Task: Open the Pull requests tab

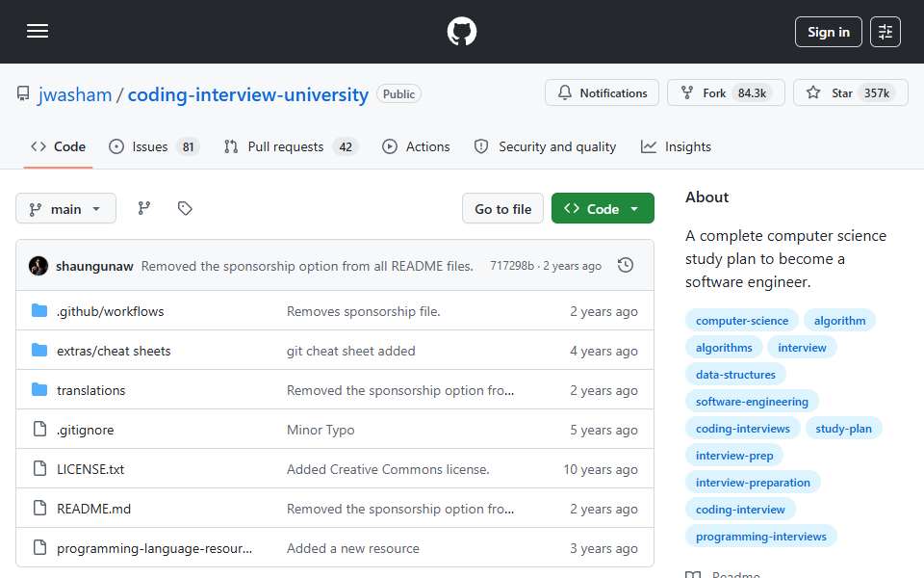Action: click(x=291, y=146)
